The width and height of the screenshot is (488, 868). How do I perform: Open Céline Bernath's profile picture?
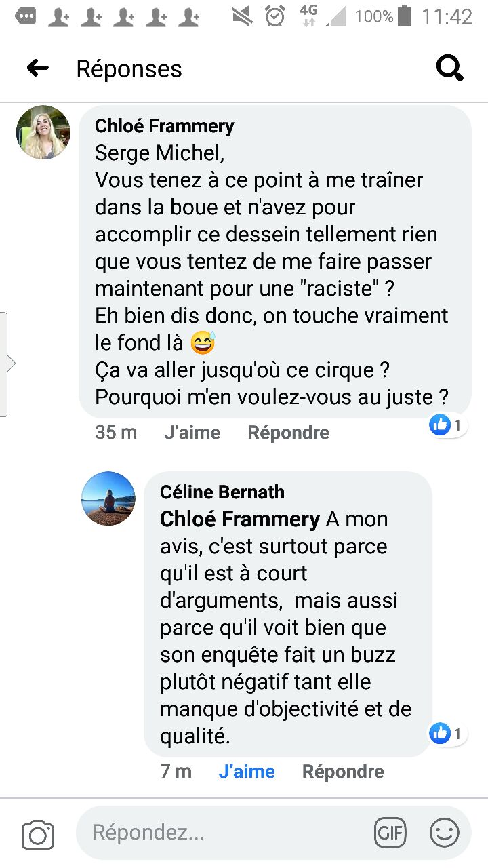point(108,498)
